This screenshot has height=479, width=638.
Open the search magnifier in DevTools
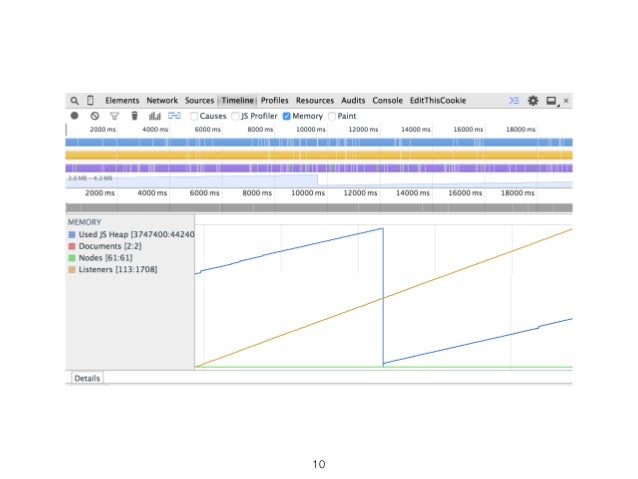[x=74, y=101]
